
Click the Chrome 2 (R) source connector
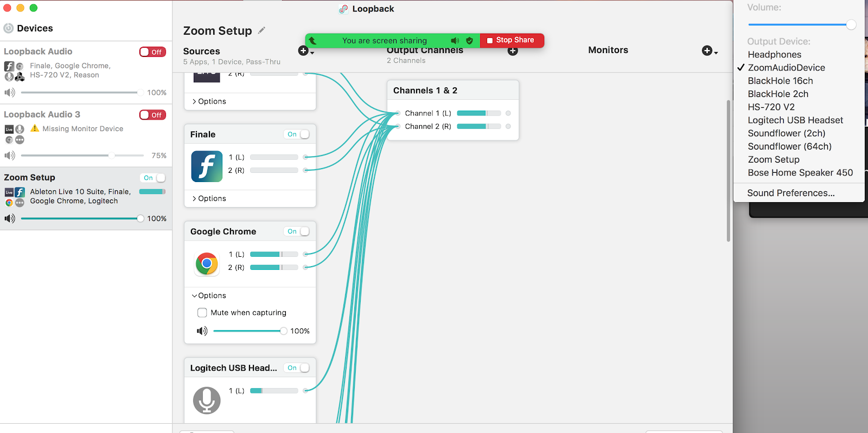click(x=305, y=267)
